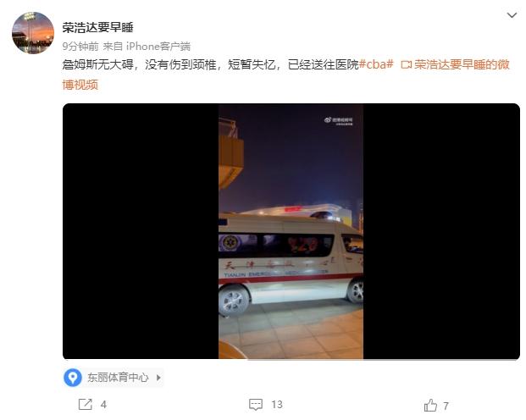The image size is (526, 420).
Task: Click the repost count 4
Action: (x=103, y=405)
